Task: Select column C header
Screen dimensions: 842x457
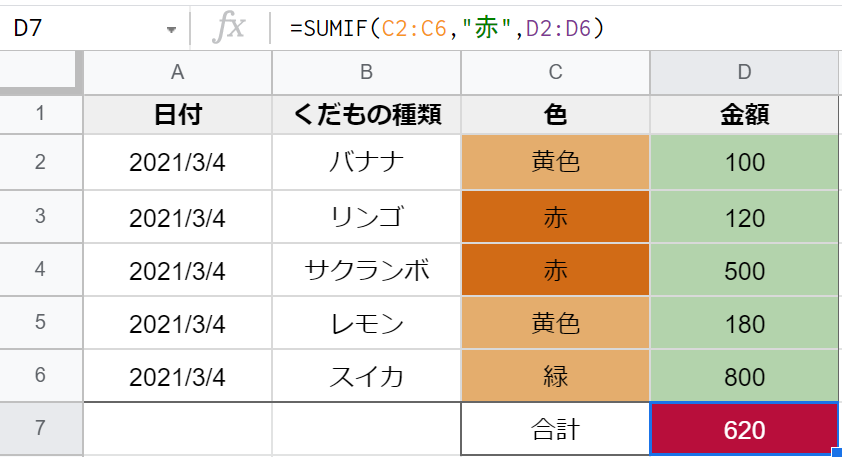Action: pyautogui.click(x=555, y=71)
